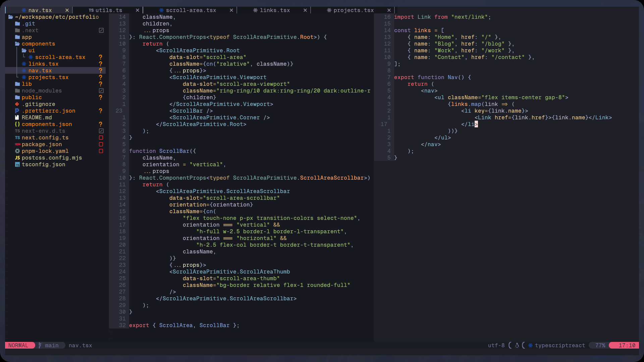Click the icon beside tsconfig.json
The height and width of the screenshot is (362, 644).
[17, 165]
